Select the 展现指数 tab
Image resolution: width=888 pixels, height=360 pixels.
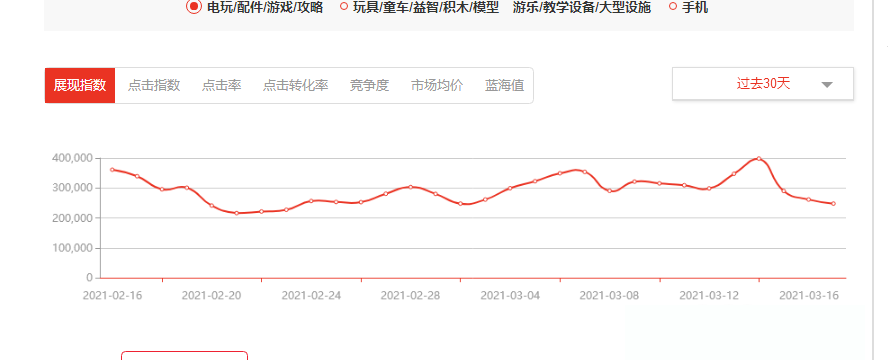(80, 85)
